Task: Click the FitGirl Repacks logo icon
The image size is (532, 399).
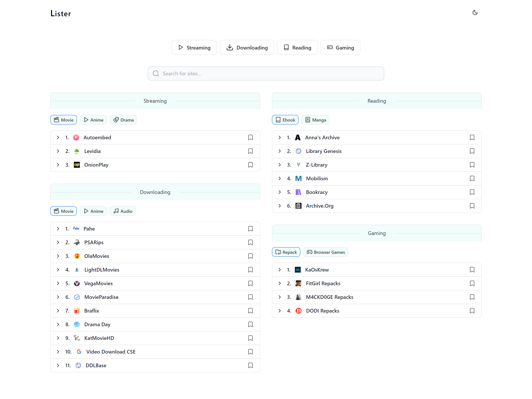Action: click(x=299, y=284)
